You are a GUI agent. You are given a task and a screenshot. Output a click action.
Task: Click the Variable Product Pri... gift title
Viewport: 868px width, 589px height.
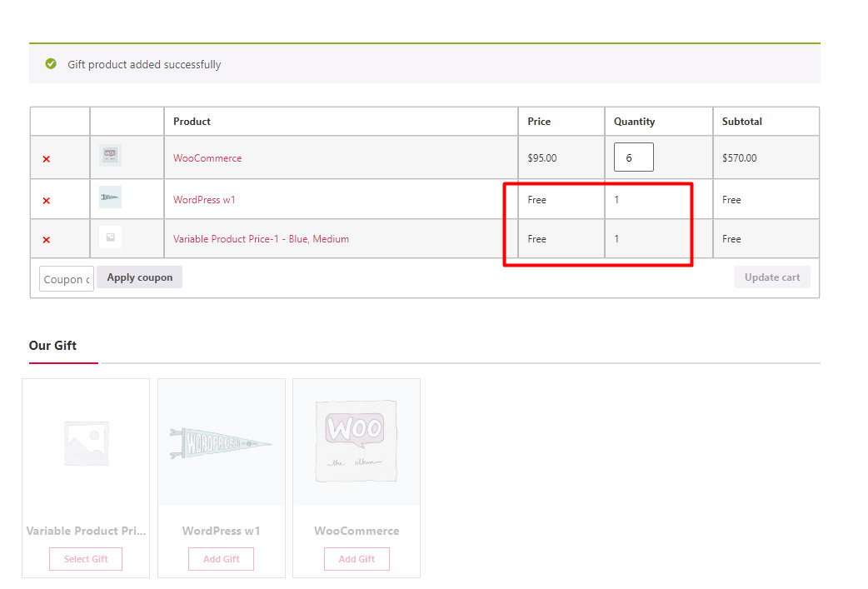click(86, 531)
